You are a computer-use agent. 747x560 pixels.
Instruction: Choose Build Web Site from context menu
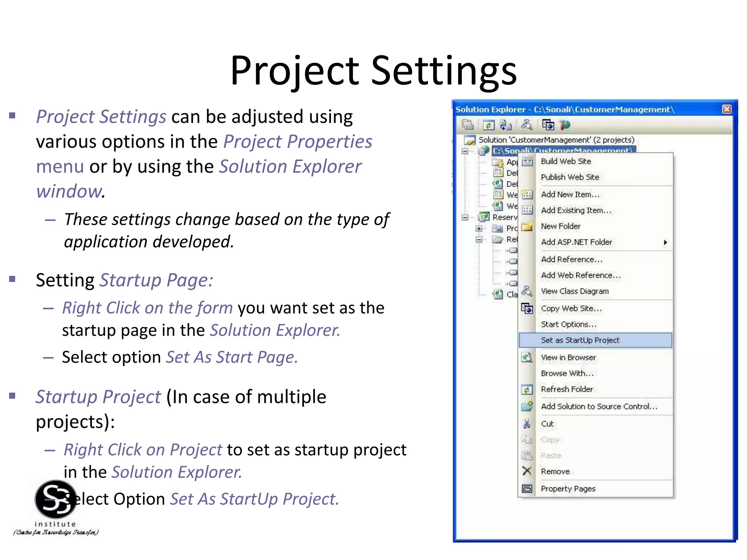pos(595,161)
